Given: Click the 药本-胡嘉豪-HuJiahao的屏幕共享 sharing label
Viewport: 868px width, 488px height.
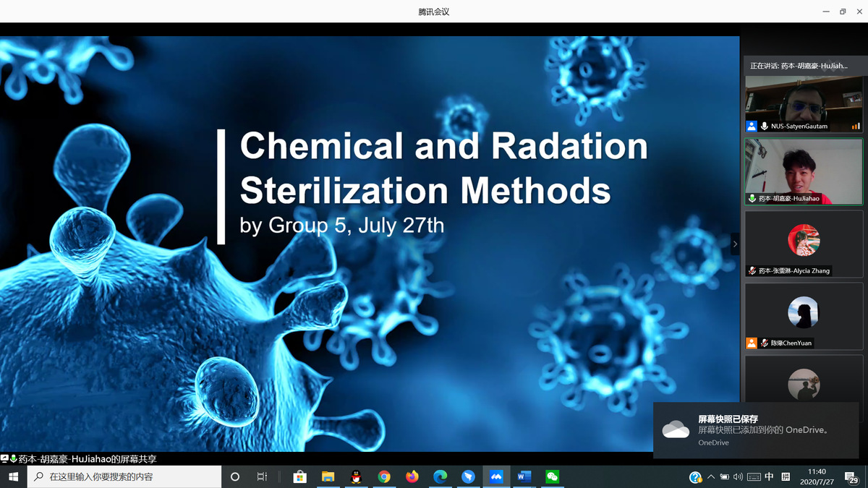Looking at the screenshot, I should [x=88, y=459].
